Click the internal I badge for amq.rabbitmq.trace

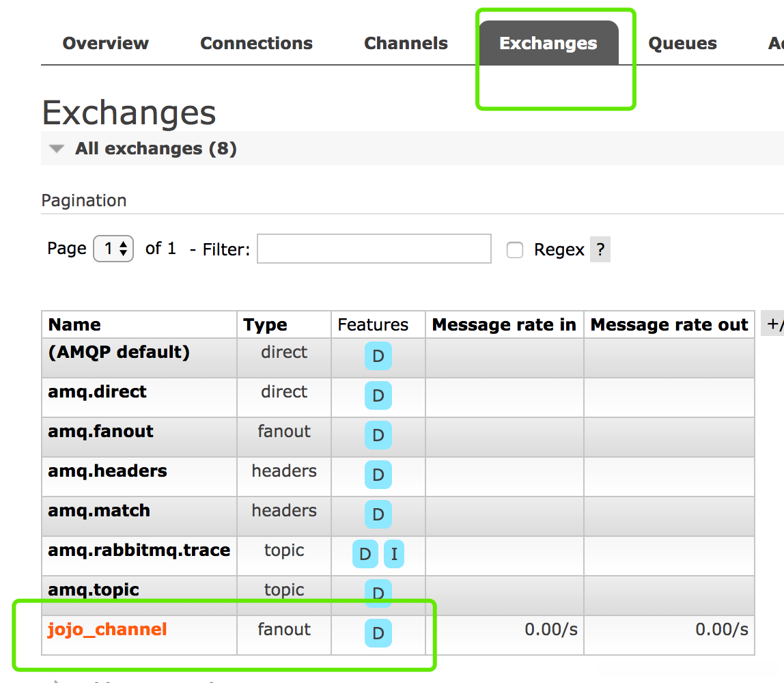tap(394, 554)
